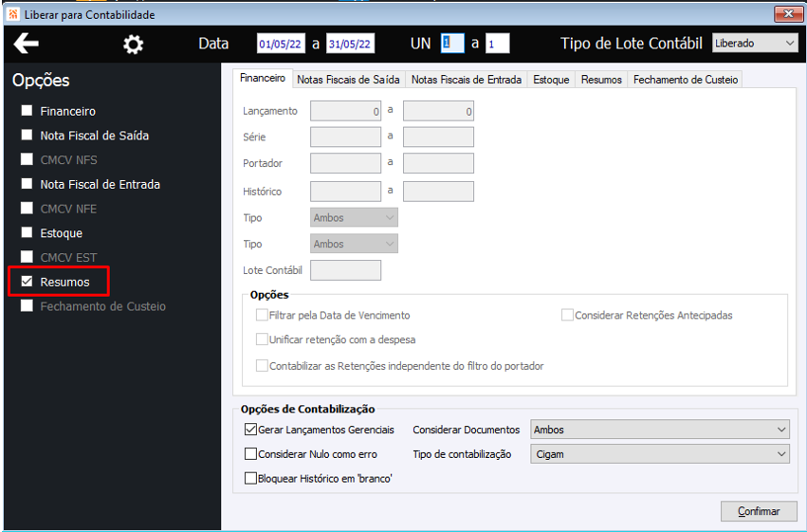This screenshot has height=532, width=807.
Task: Check Unificar retenção com a despesa
Action: click(x=262, y=339)
